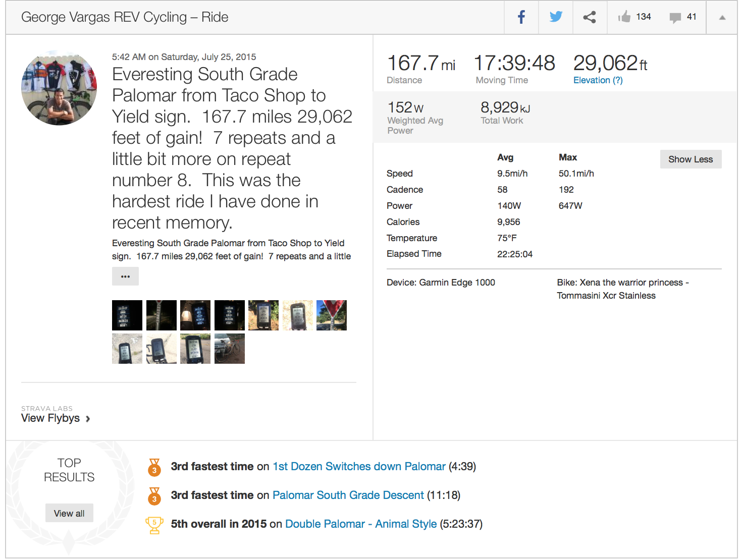Viewport: 742px width, 560px height.
Task: Open the bicycle by car photo
Action: point(230,349)
